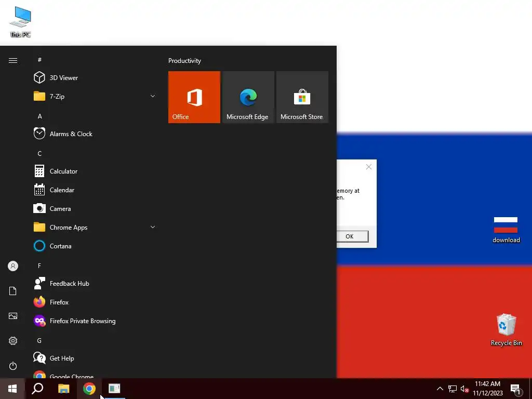Image resolution: width=532 pixels, height=399 pixels.
Task: Open the 7-Zip folder entry
Action: tap(95, 96)
